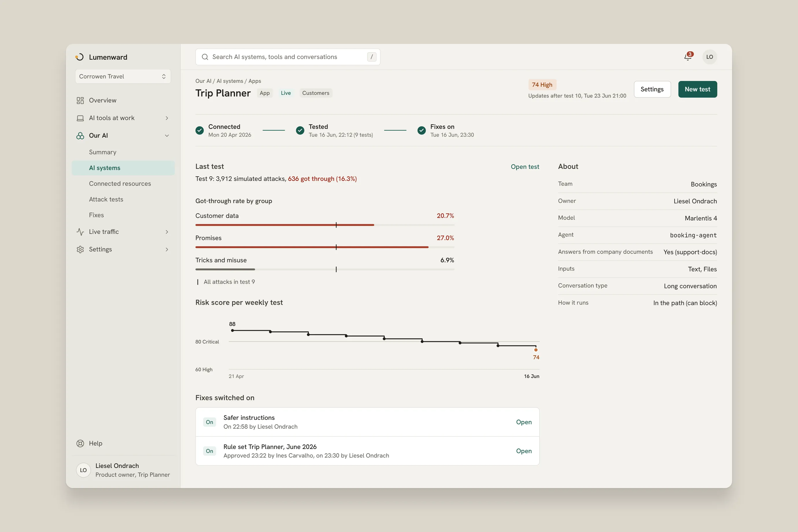
Task: Click the Settings button in header
Action: (652, 89)
